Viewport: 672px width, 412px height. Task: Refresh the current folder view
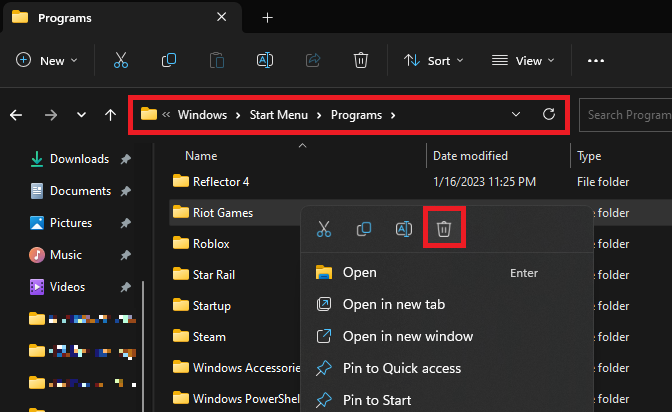tap(548, 115)
